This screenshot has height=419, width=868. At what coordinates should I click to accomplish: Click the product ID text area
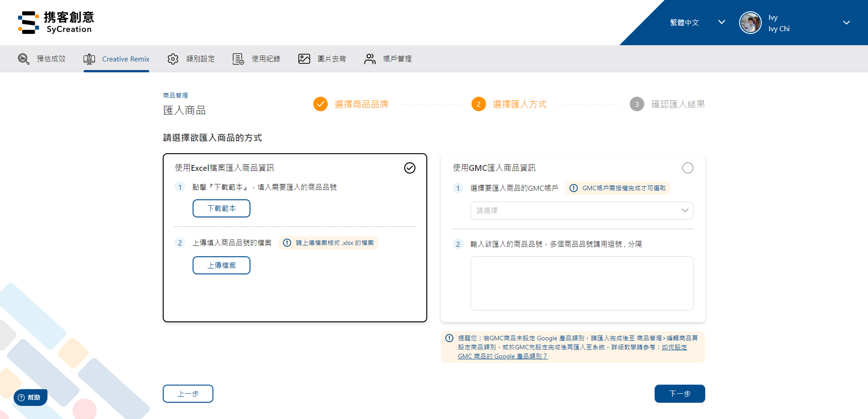[x=582, y=283]
